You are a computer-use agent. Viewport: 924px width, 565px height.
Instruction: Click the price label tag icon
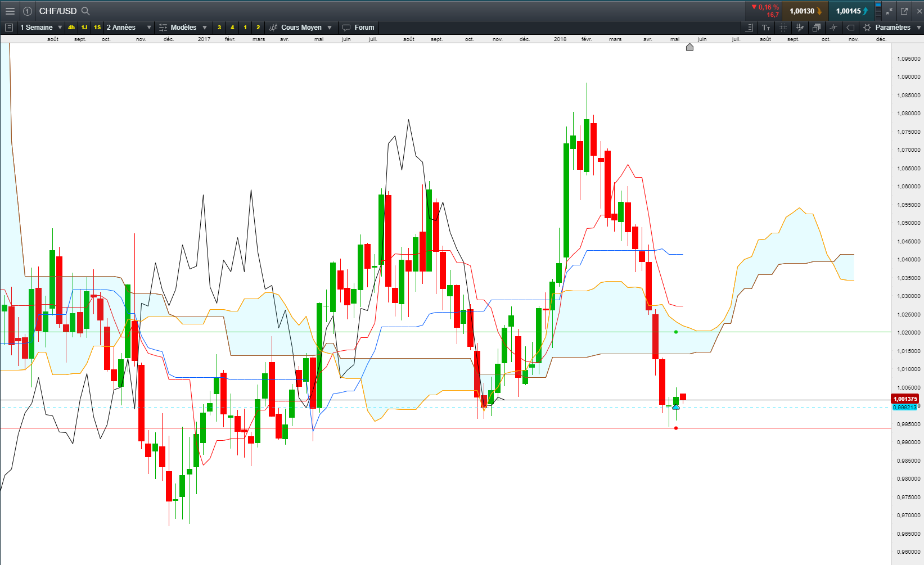(850, 28)
